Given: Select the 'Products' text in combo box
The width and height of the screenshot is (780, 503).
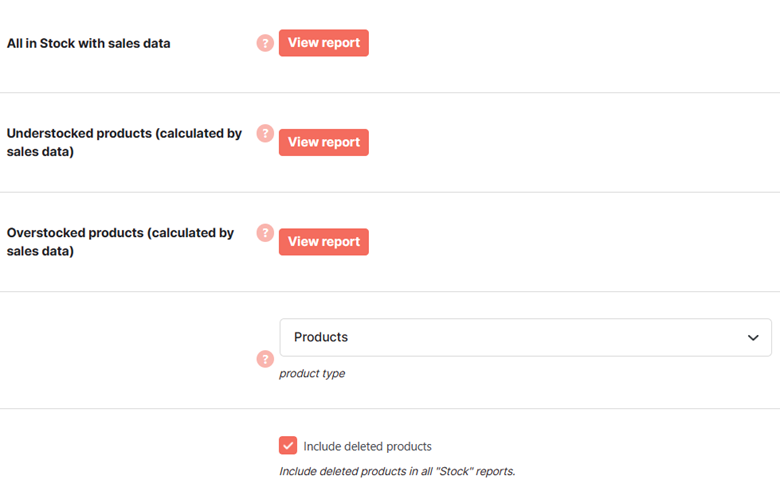Looking at the screenshot, I should (x=321, y=337).
